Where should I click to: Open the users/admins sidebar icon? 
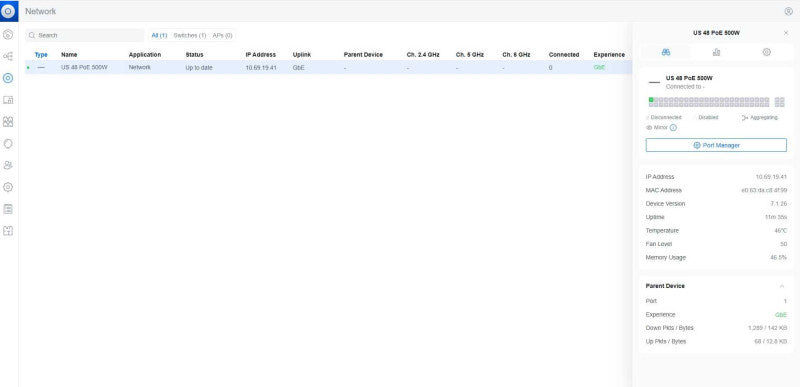coord(8,165)
